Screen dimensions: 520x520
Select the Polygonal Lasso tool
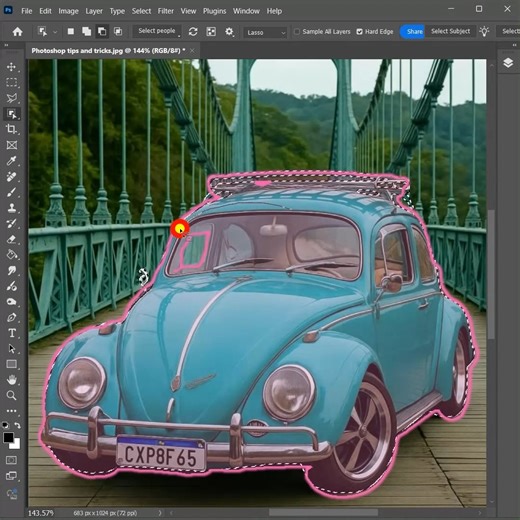(x=11, y=98)
